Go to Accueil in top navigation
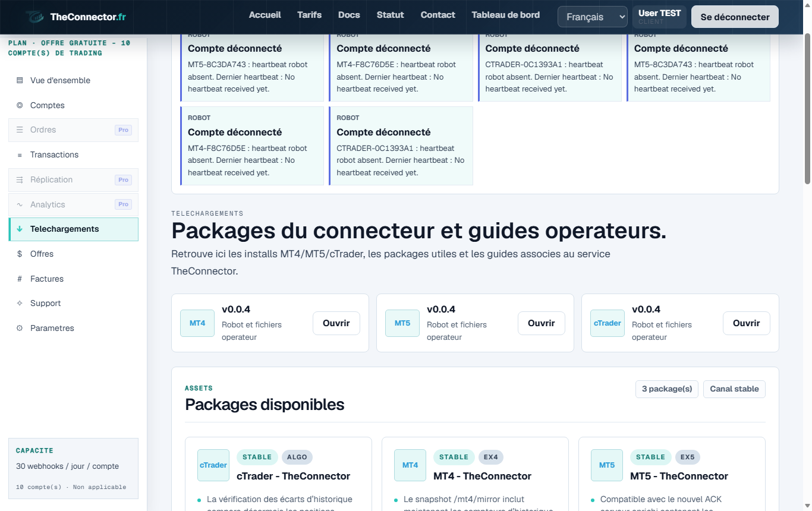812x511 pixels. 265,15
